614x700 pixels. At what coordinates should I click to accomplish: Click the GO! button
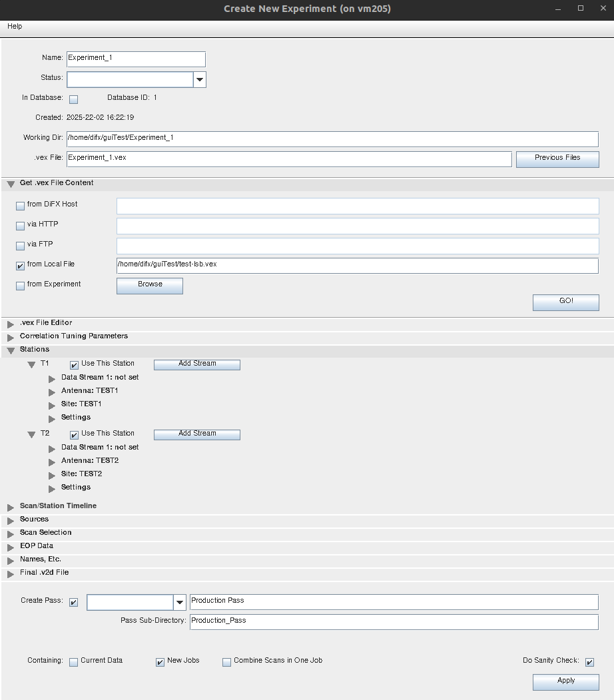[x=565, y=302]
